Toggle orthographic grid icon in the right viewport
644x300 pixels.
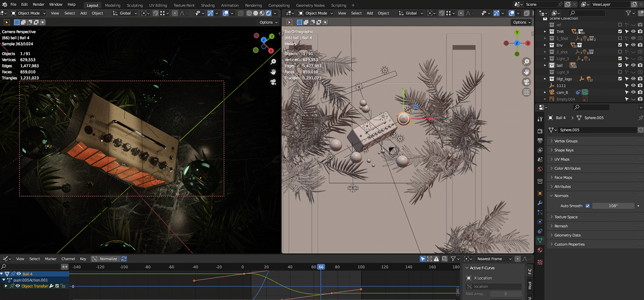(527, 92)
